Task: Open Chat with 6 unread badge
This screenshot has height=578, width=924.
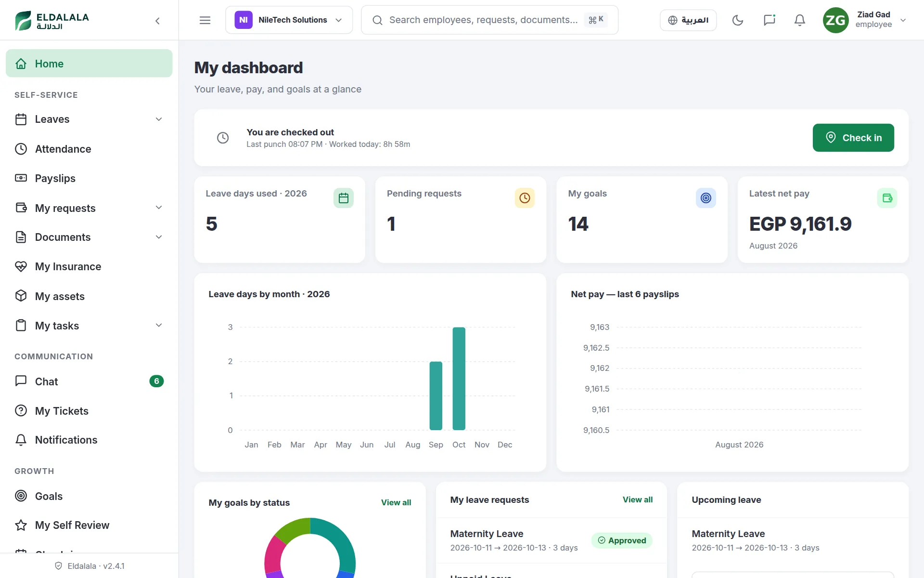Action: [89, 381]
